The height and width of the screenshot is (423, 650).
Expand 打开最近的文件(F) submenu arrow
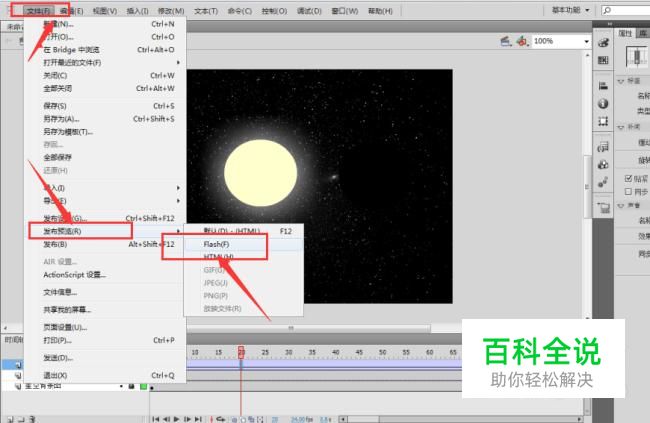(178, 63)
